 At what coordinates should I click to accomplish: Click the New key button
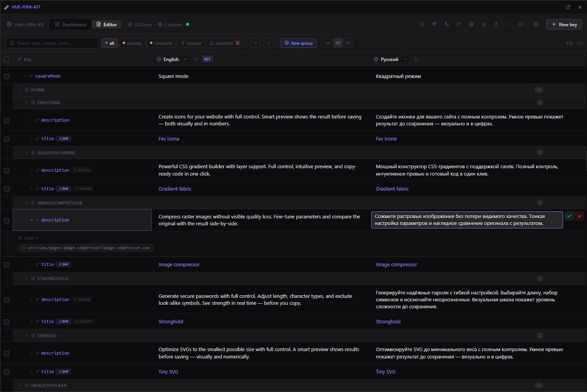tap(564, 24)
